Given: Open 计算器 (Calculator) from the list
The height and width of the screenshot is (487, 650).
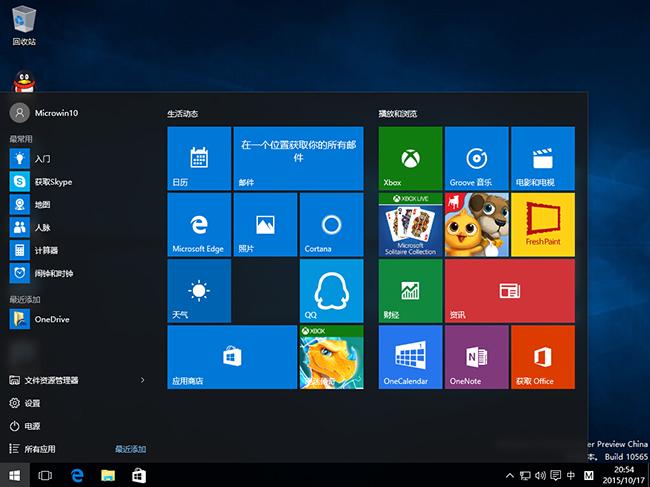Looking at the screenshot, I should 79,250.
